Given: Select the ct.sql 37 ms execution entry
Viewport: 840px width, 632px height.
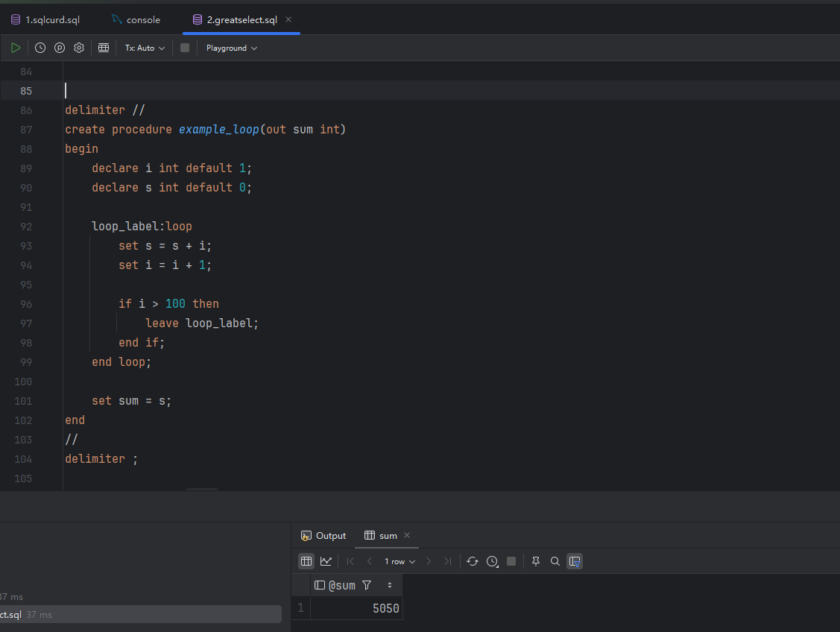Looking at the screenshot, I should 140,614.
